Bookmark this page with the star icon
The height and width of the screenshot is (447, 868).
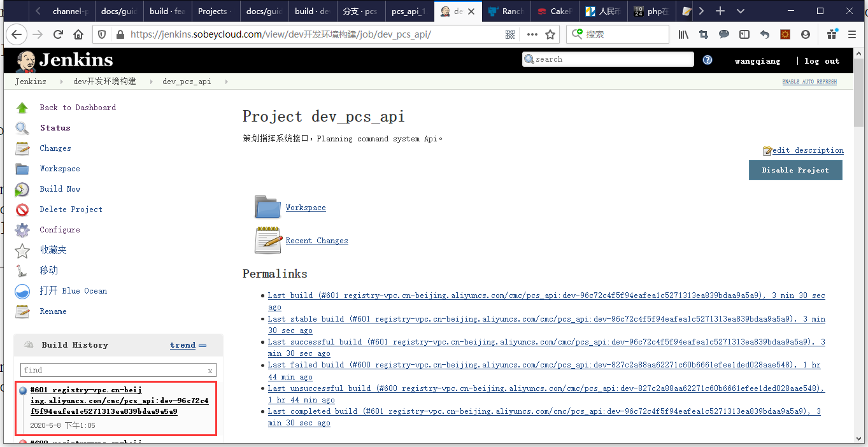(x=550, y=34)
